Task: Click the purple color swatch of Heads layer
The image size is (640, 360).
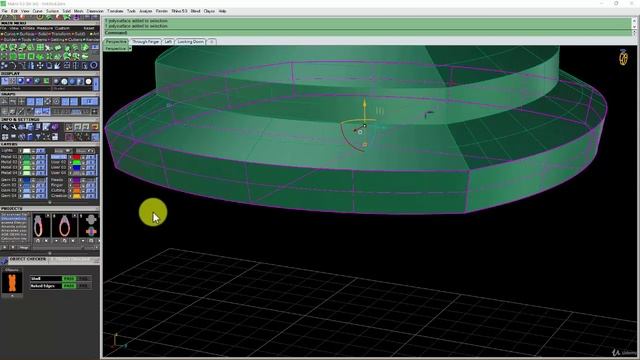Action: point(76,180)
